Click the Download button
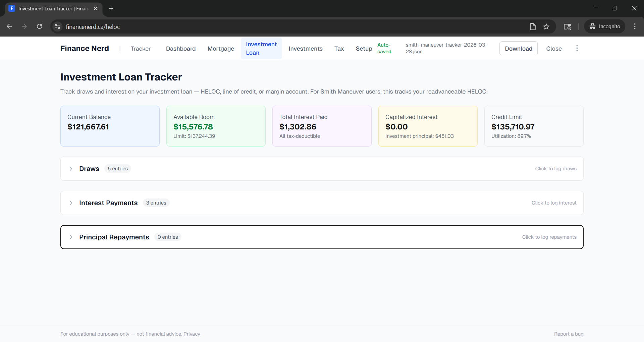Image resolution: width=644 pixels, height=342 pixels. (518, 48)
